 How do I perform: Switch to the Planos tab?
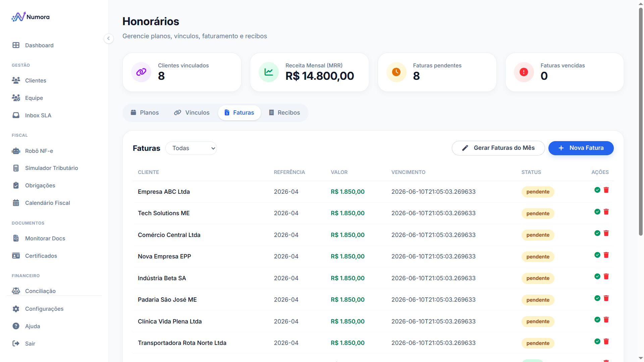pyautogui.click(x=145, y=113)
